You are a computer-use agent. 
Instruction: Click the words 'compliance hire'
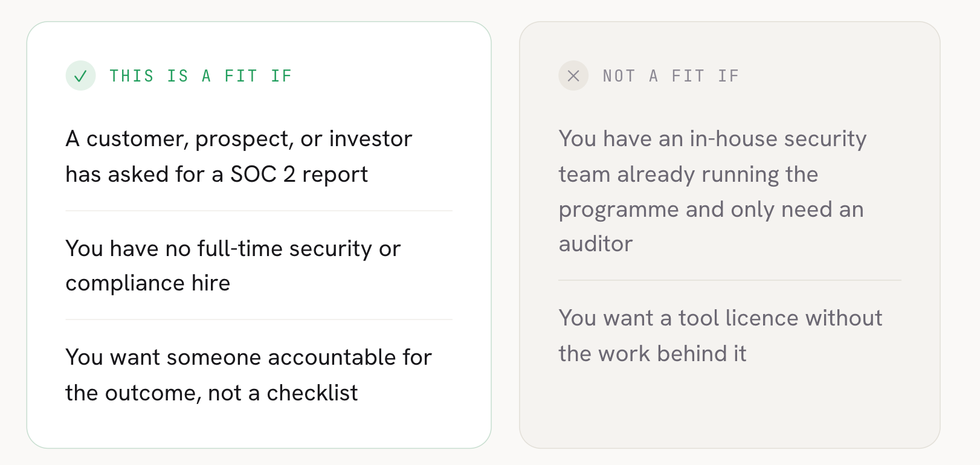coord(148,283)
